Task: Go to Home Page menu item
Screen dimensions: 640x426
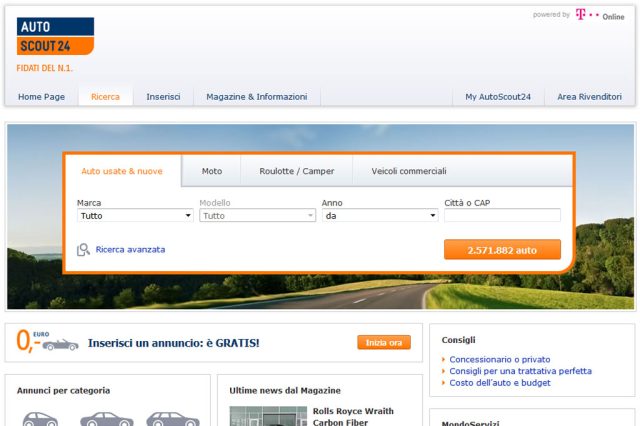Action: pyautogui.click(x=41, y=97)
